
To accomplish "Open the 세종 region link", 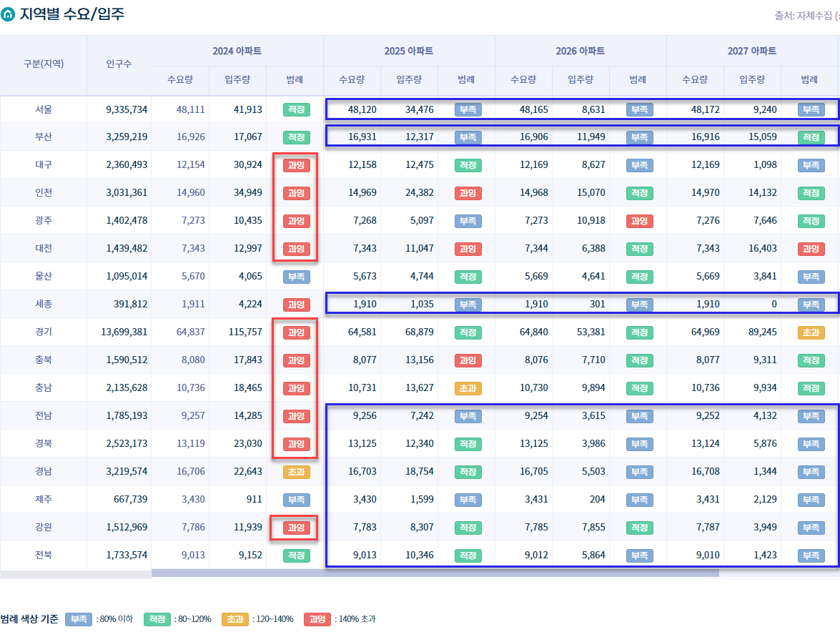I will click(44, 304).
